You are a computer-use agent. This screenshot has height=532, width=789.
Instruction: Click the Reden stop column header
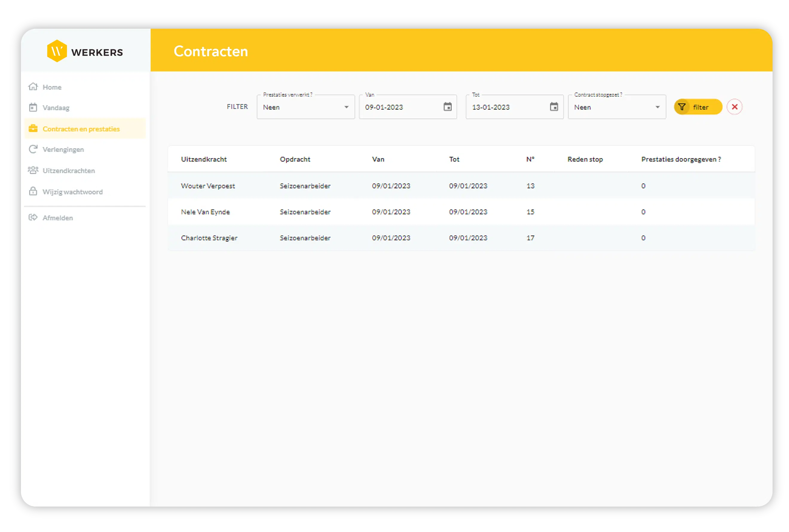point(585,159)
